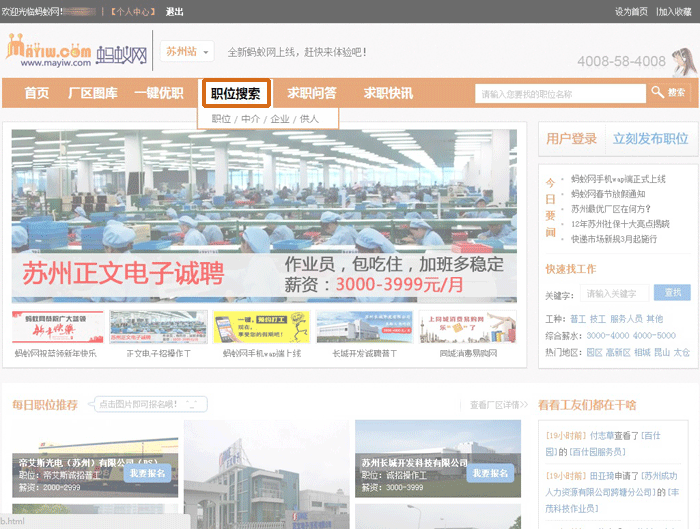Click 退出 to log out

175,12
